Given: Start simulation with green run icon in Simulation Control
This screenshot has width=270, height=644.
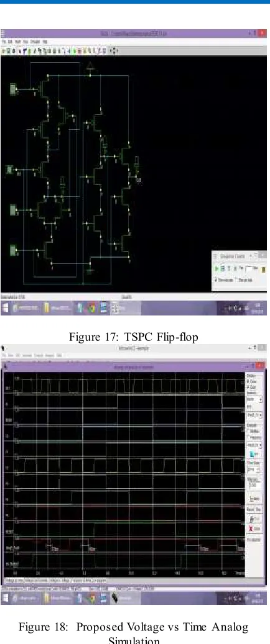Looking at the screenshot, I should (217, 268).
